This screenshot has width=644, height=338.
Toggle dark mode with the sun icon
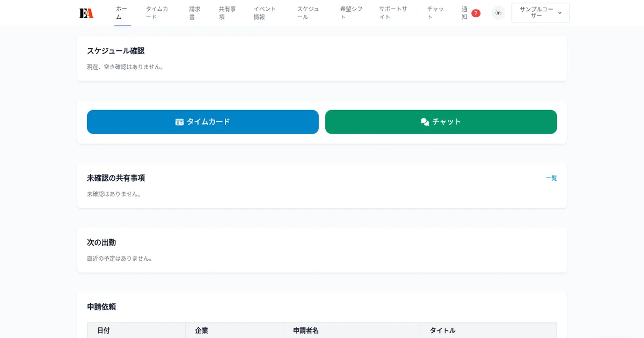(x=498, y=12)
